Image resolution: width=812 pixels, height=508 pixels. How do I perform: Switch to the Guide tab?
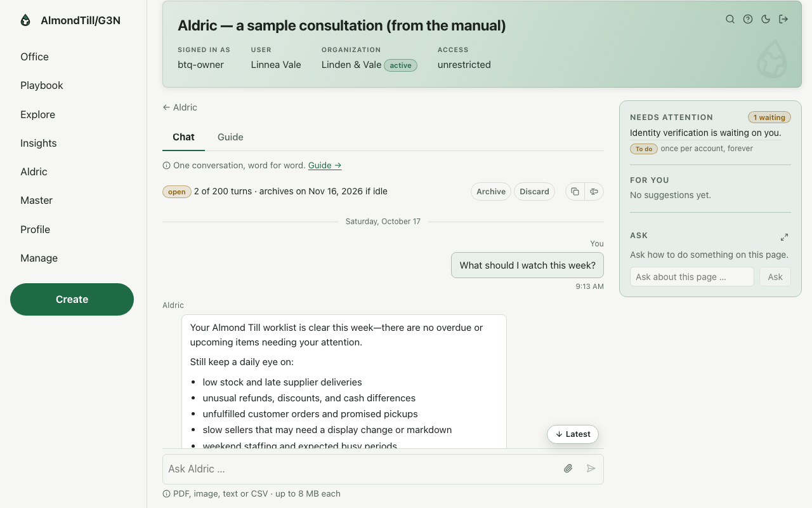(x=230, y=137)
